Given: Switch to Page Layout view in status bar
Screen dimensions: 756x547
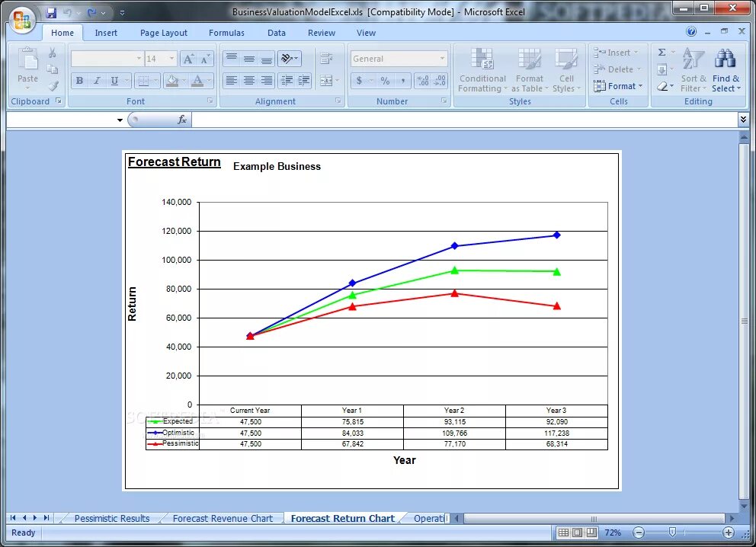Looking at the screenshot, I should pyautogui.click(x=577, y=533).
